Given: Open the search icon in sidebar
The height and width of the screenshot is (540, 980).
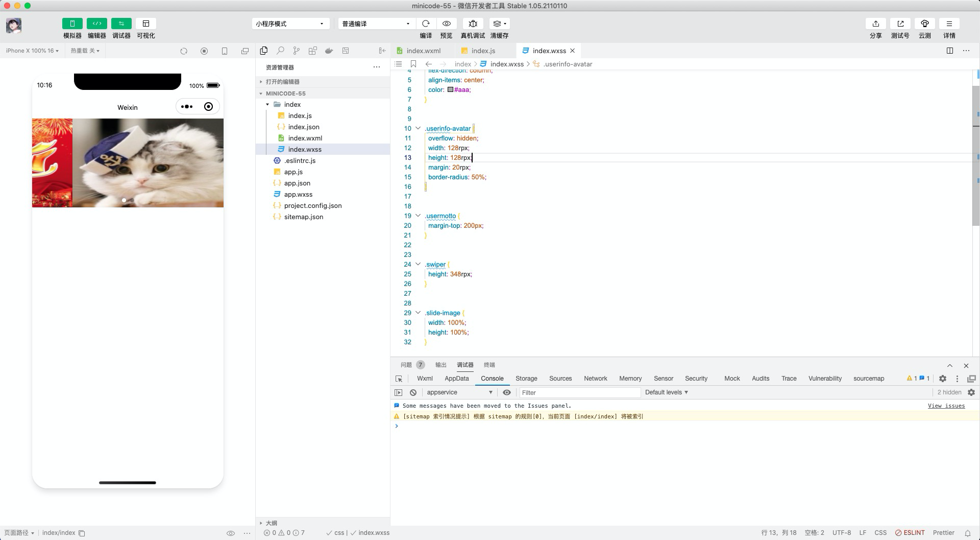Looking at the screenshot, I should pos(280,51).
